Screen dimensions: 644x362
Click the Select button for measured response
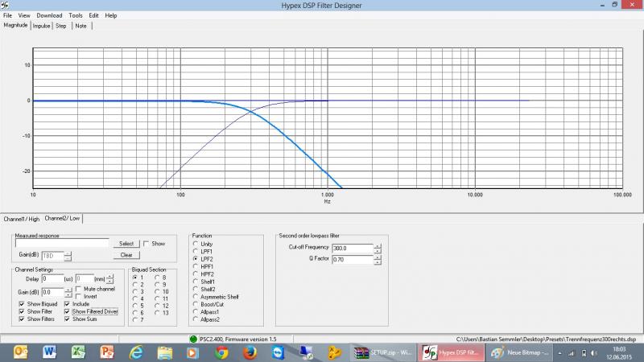pos(126,243)
